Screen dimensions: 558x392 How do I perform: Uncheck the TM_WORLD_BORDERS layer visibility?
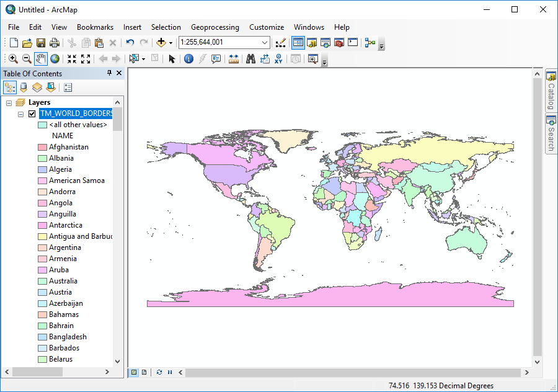point(33,114)
